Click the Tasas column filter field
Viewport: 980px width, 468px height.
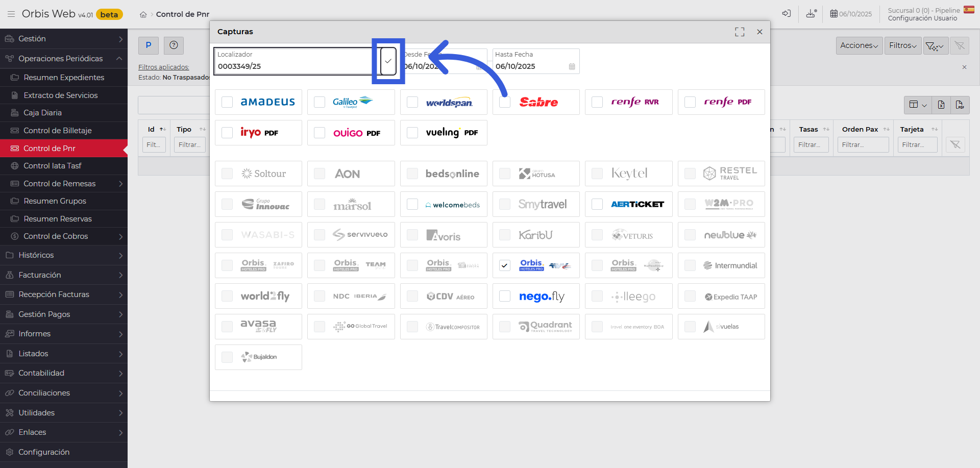pyautogui.click(x=811, y=145)
